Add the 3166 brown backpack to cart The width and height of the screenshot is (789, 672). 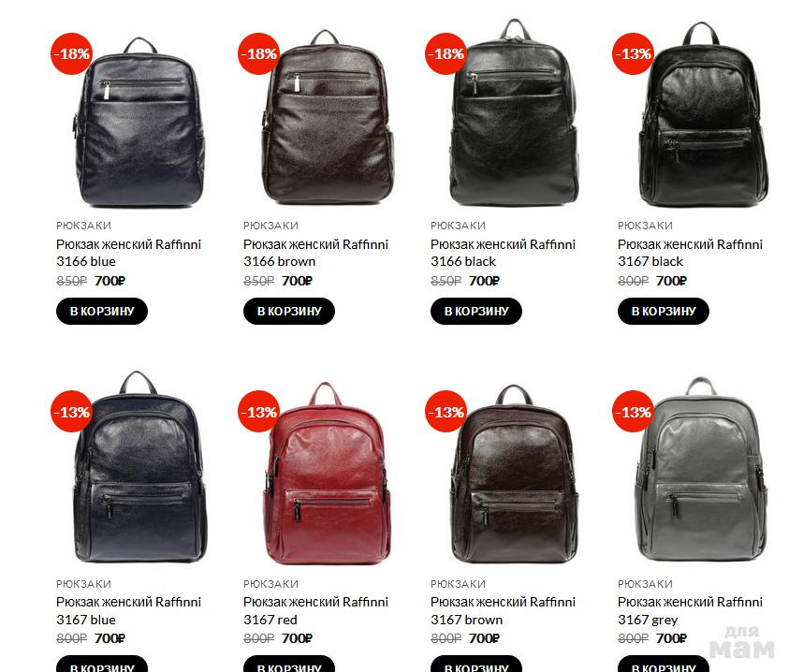[x=289, y=311]
